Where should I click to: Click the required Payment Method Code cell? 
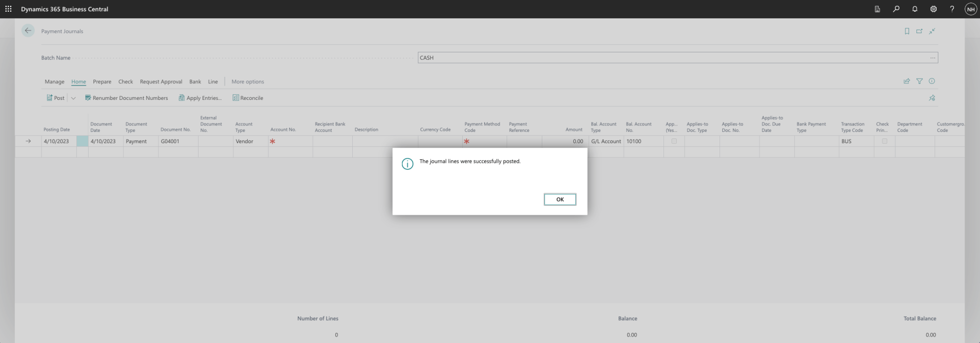pyautogui.click(x=484, y=141)
